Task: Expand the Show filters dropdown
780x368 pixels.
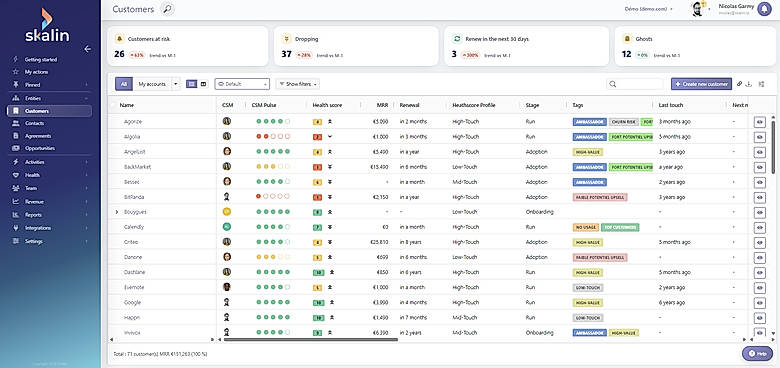Action: point(297,84)
